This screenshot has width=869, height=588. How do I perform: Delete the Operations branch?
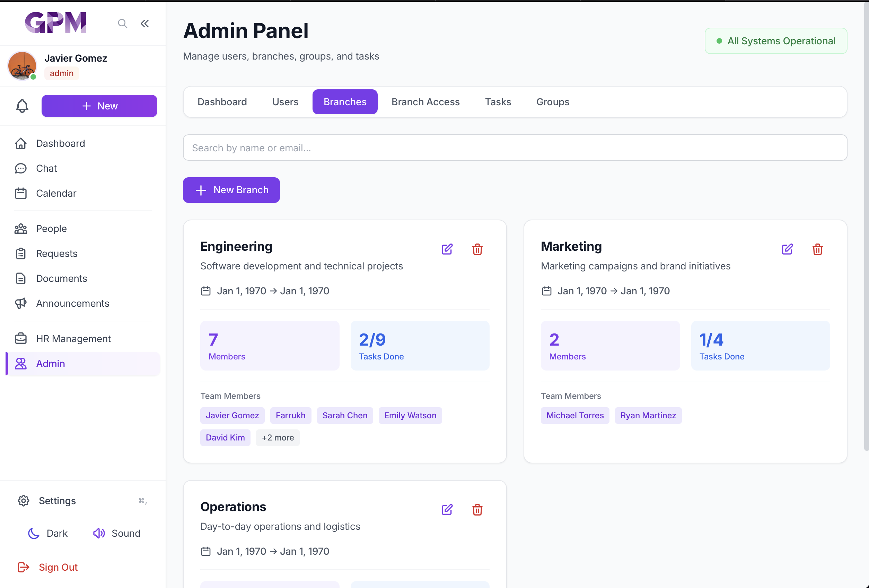[477, 509]
